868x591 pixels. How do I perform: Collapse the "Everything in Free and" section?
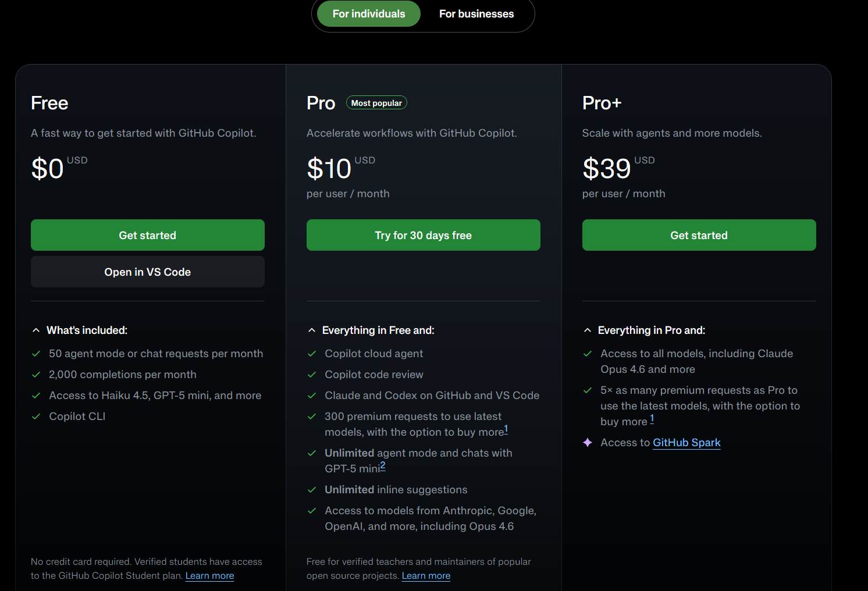pyautogui.click(x=311, y=330)
